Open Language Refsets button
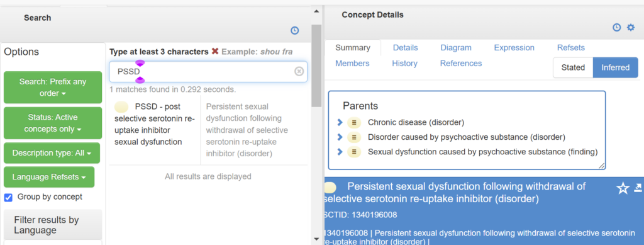 (x=49, y=177)
